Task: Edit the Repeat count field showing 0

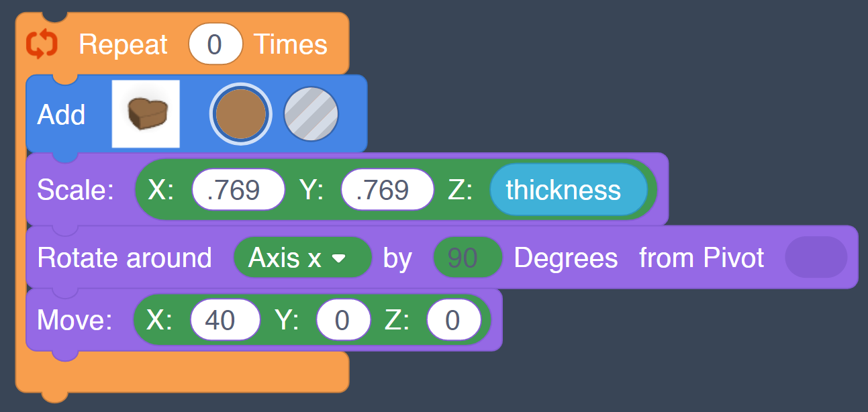Action: pyautogui.click(x=215, y=44)
